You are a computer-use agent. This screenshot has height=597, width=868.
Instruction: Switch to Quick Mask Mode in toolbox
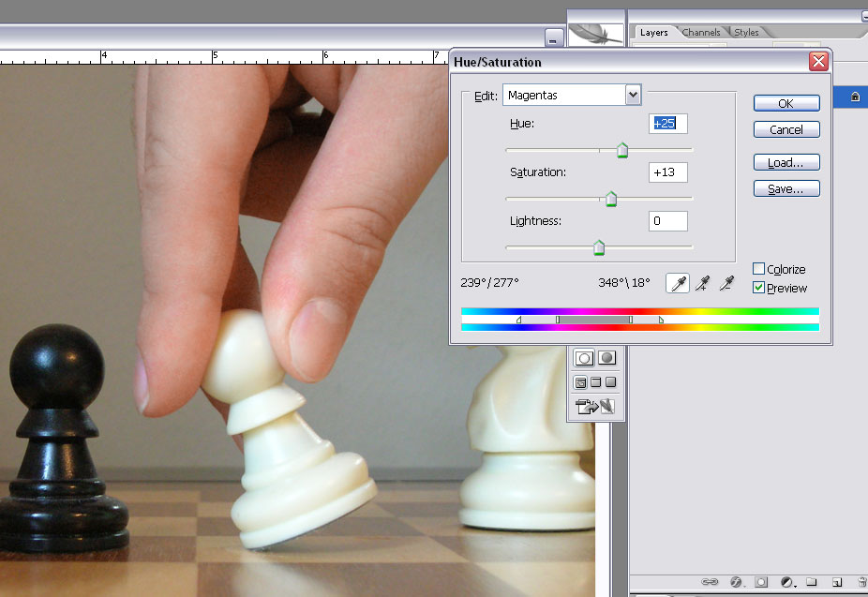[606, 358]
